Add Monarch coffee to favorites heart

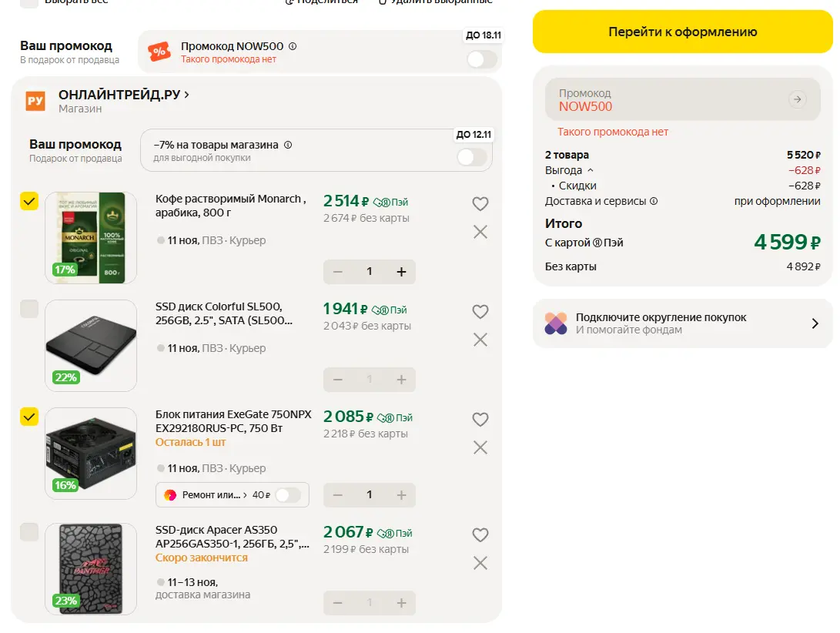point(480,203)
